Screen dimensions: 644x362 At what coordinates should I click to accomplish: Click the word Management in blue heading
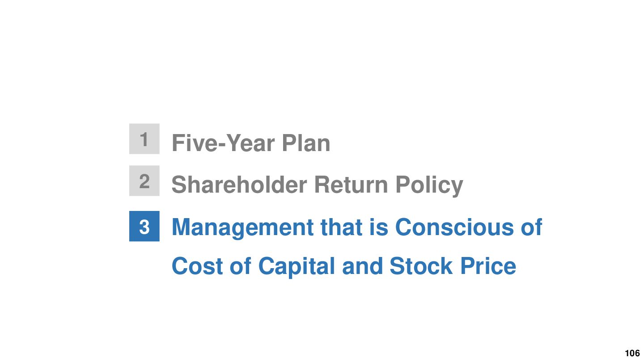(243, 227)
